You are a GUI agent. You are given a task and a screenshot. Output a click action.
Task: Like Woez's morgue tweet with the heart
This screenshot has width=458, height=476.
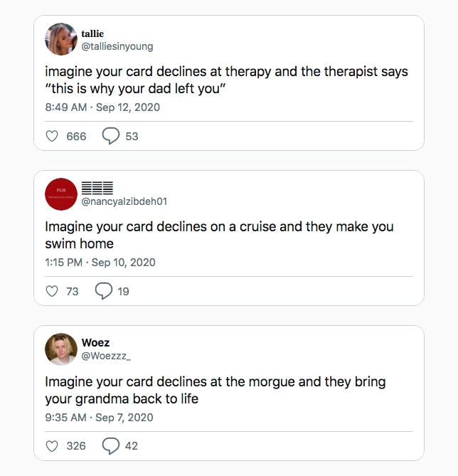(52, 446)
